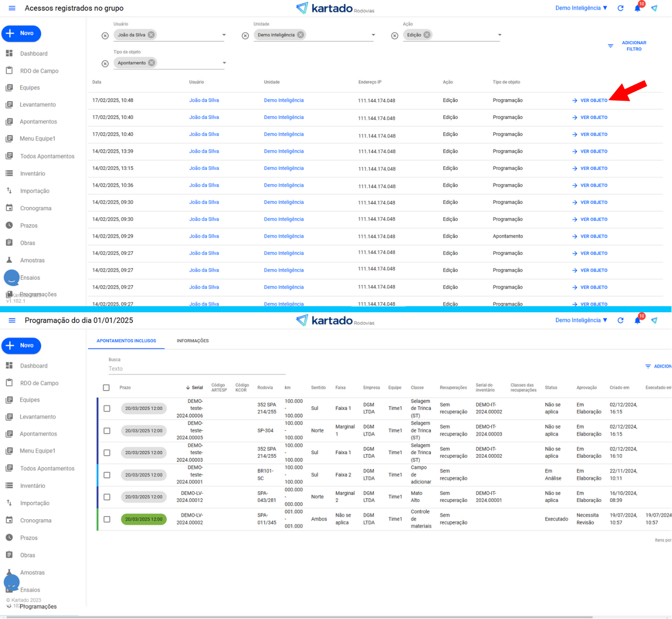This screenshot has height=619, width=672.
Task: Expand the Tipo de objeto dropdown
Action: pos(224,63)
